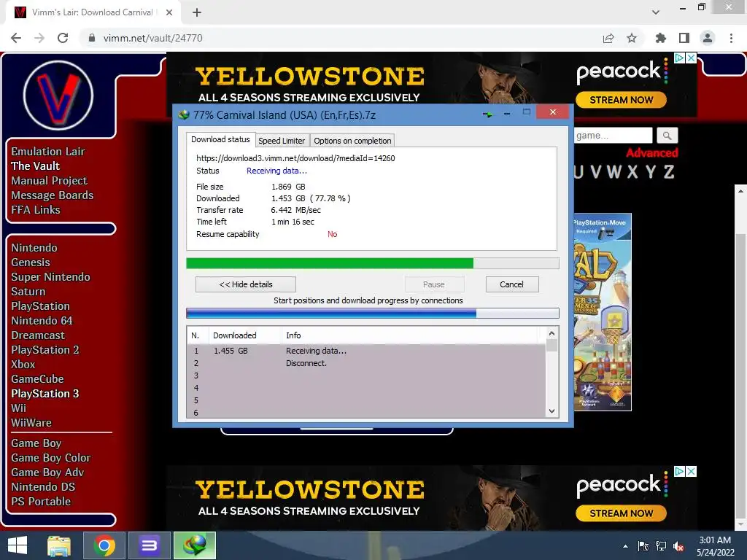Close the Vimm's Lair tab

coord(169,12)
